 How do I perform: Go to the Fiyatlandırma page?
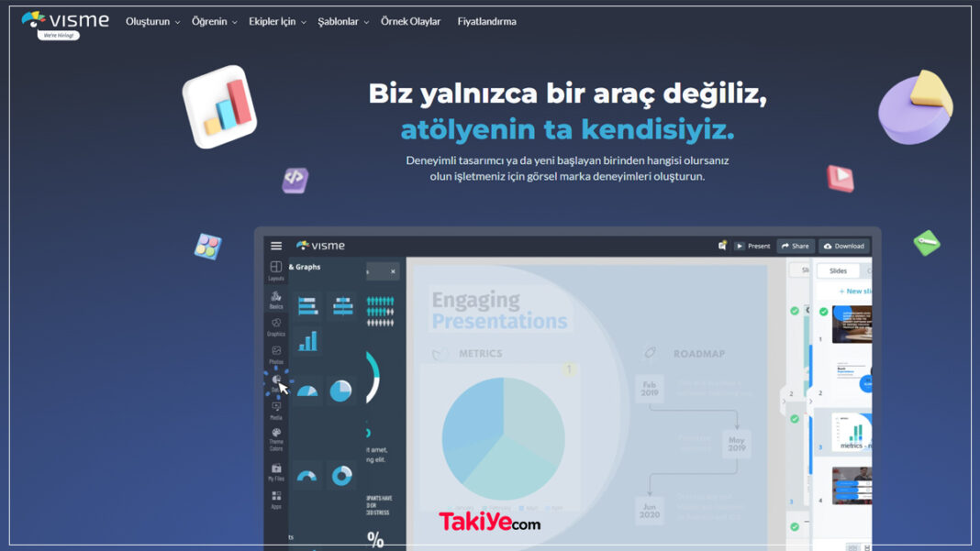[x=487, y=21]
